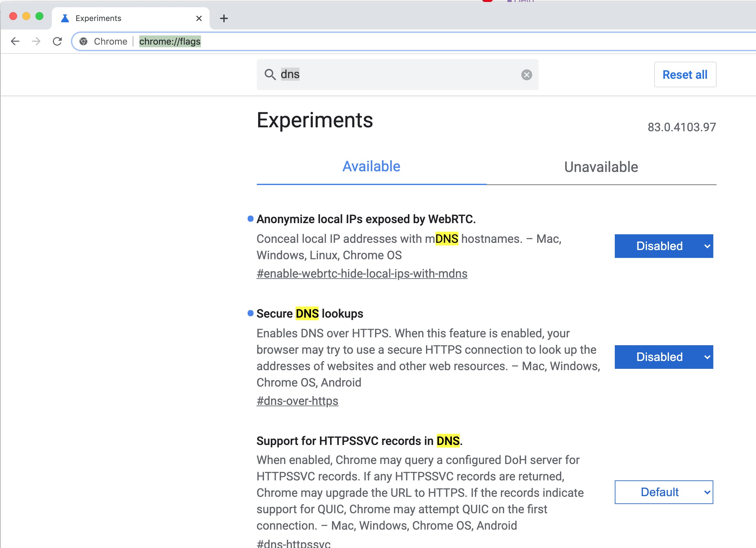Click version number 83.0.4103.97

point(682,127)
